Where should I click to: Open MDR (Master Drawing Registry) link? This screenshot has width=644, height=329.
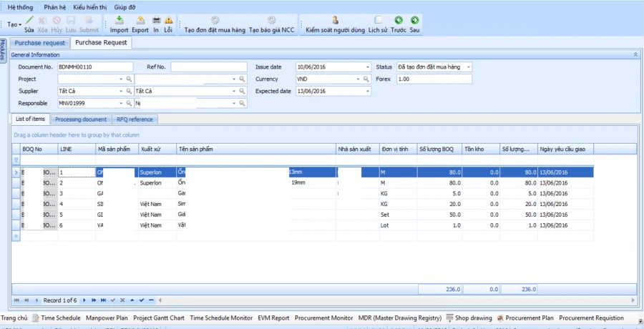pyautogui.click(x=400, y=318)
